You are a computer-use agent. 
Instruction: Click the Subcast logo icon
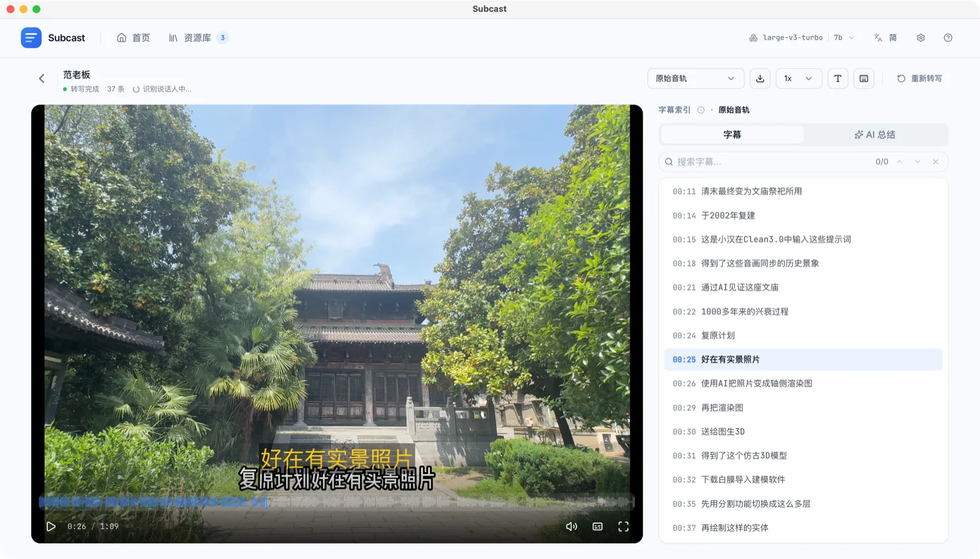31,37
